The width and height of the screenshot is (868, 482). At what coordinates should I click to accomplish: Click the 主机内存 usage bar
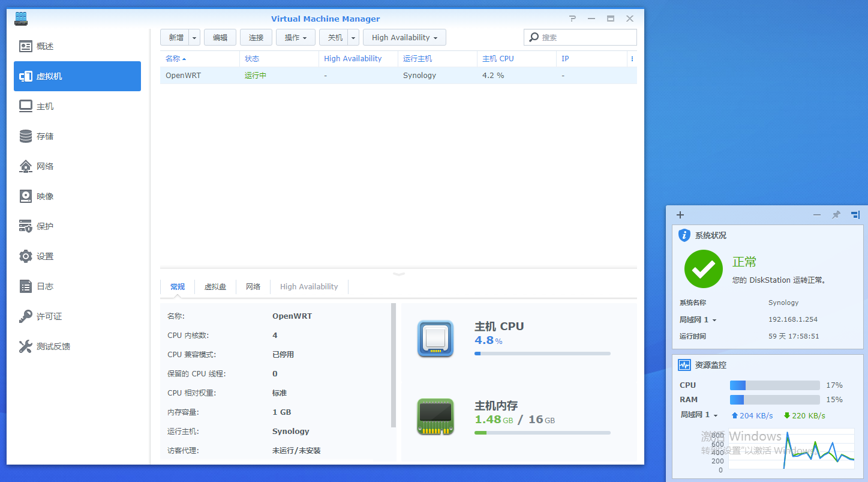pyautogui.click(x=542, y=433)
